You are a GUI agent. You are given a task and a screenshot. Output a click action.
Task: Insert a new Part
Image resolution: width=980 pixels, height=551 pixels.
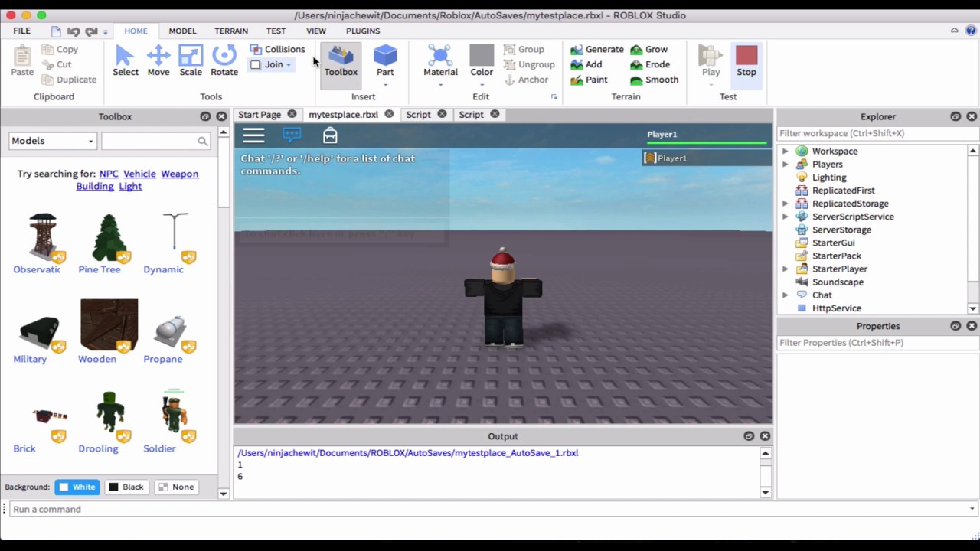pos(385,61)
